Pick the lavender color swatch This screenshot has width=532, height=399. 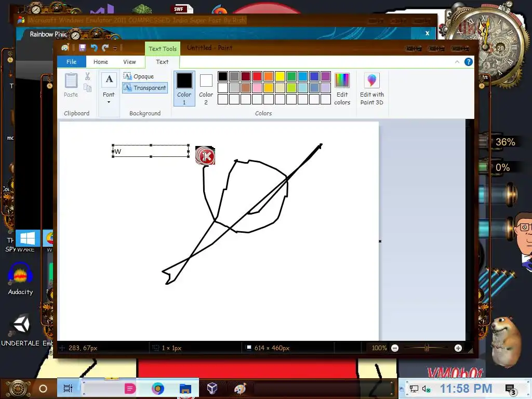click(x=326, y=88)
